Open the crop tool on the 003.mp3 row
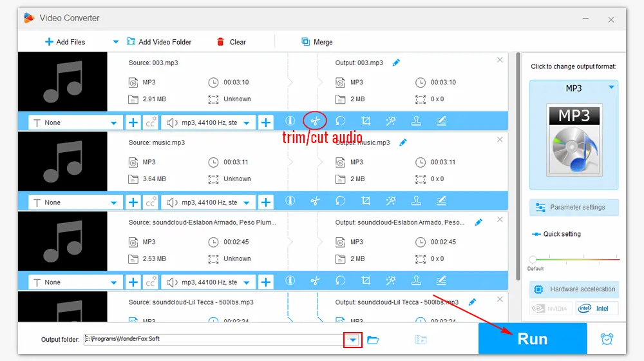This screenshot has width=644, height=361. pyautogui.click(x=366, y=121)
